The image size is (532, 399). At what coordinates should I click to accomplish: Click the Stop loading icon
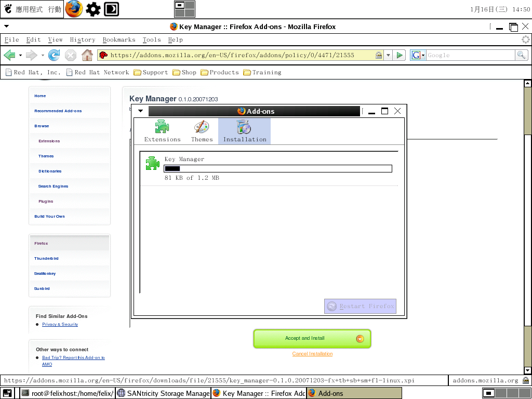coord(71,55)
